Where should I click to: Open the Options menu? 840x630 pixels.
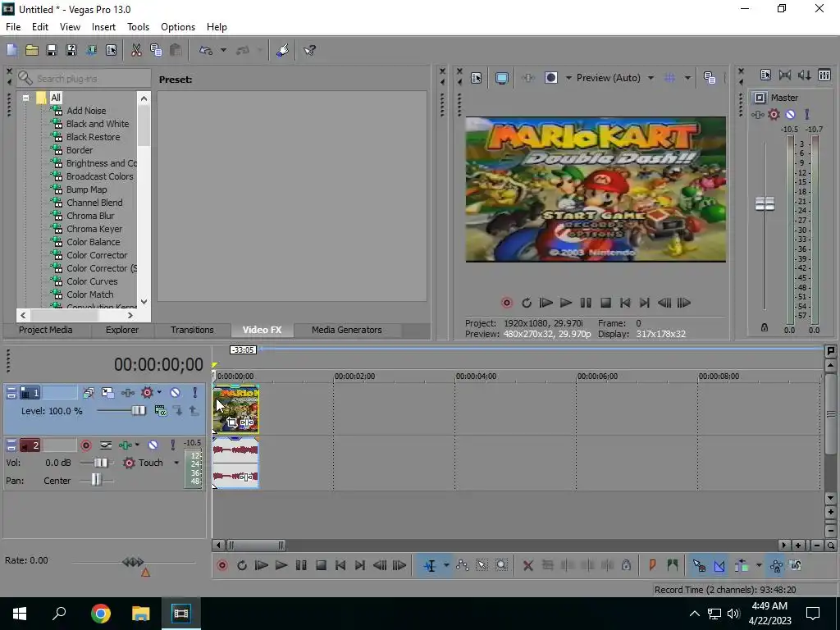(x=178, y=27)
